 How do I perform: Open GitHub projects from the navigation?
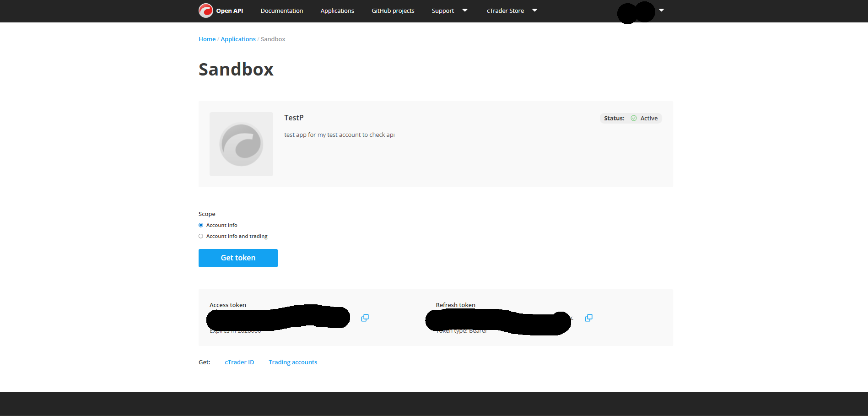(x=393, y=11)
